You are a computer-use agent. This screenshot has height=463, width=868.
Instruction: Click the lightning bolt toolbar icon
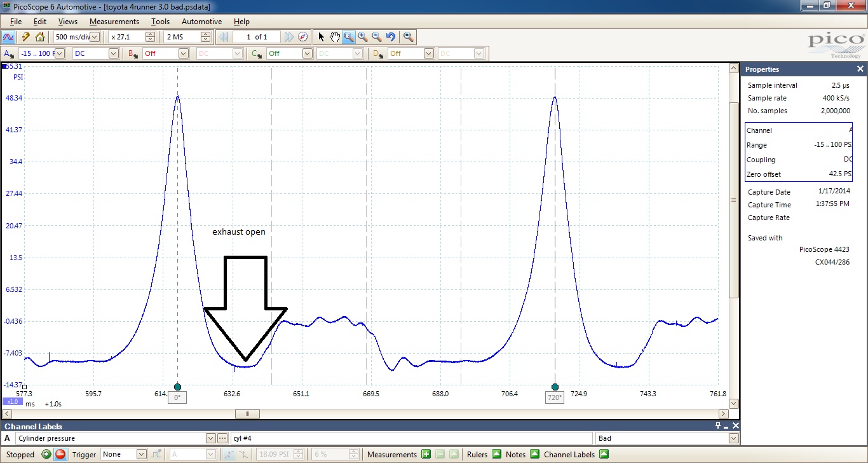click(x=26, y=37)
